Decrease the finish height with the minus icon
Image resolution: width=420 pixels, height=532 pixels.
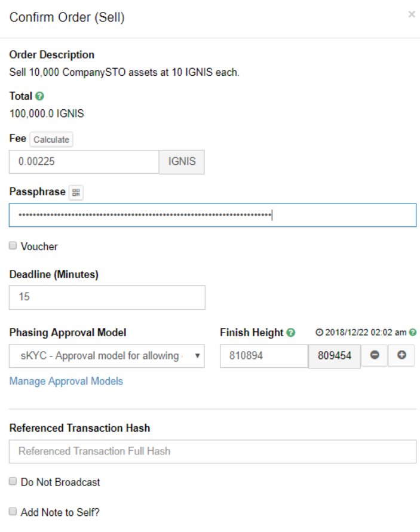point(375,355)
